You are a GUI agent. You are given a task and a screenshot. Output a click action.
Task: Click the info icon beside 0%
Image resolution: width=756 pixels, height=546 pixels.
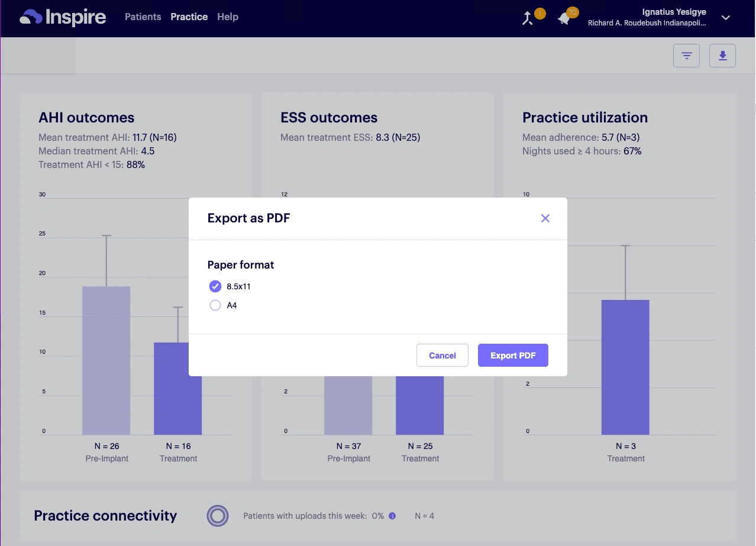392,516
